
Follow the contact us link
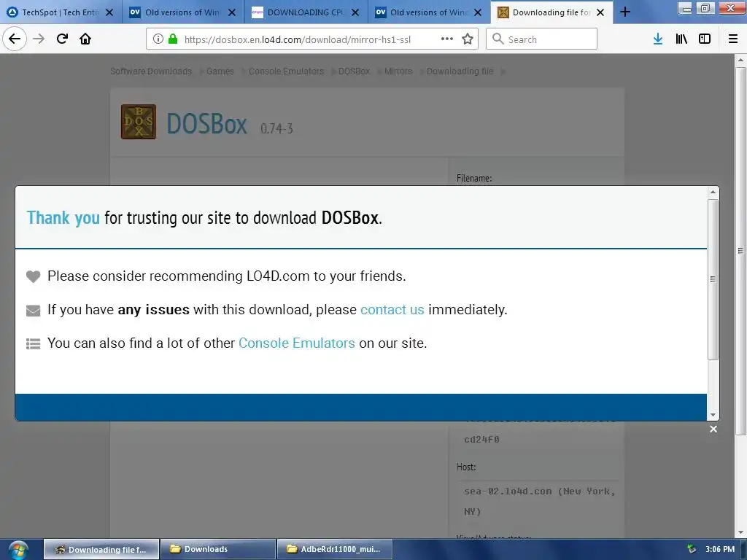[392, 309]
